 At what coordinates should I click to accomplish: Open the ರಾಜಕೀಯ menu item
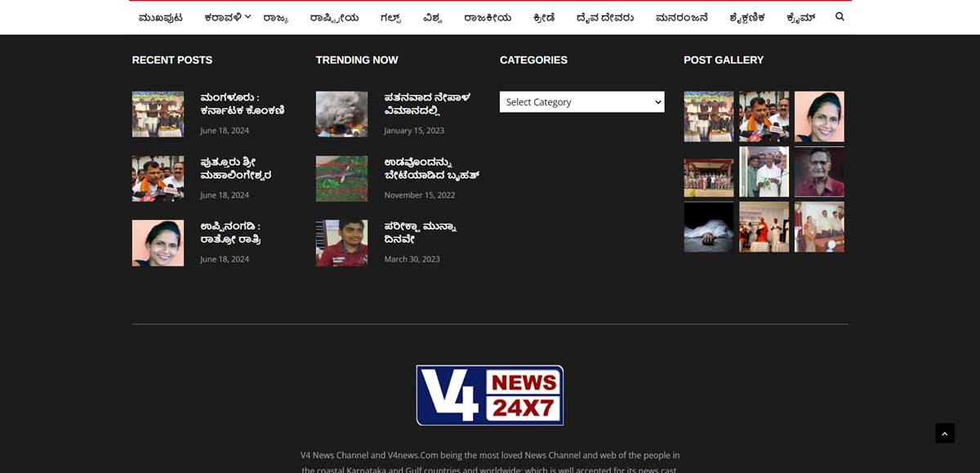[488, 18]
